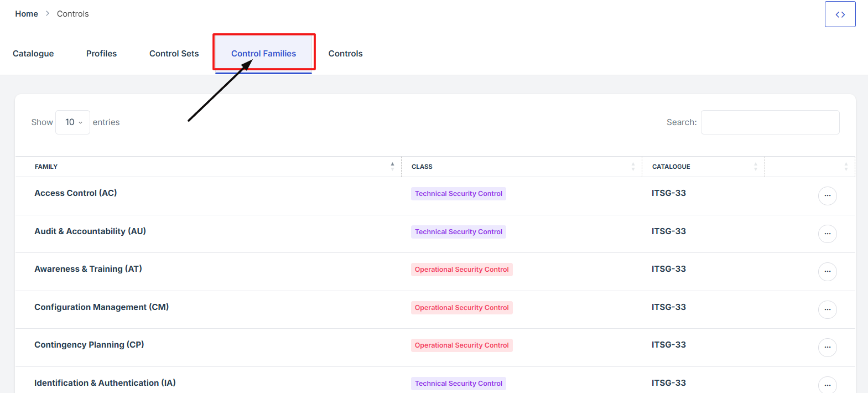This screenshot has width=868, height=393.
Task: Go to Home via breadcrumb
Action: 27,14
